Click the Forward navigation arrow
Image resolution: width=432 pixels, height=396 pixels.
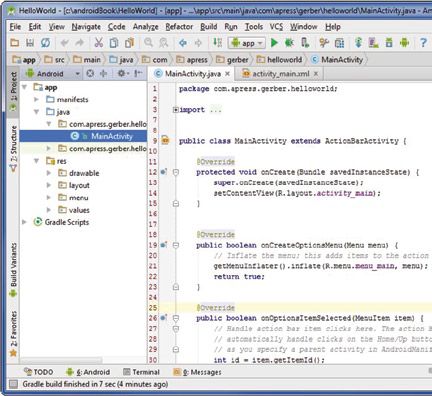click(198, 43)
